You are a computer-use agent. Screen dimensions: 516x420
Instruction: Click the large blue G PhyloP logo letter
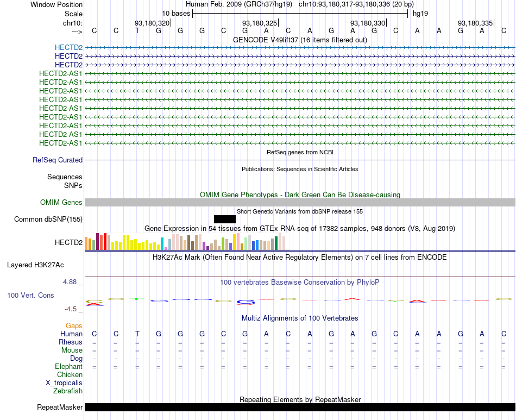pos(246,302)
